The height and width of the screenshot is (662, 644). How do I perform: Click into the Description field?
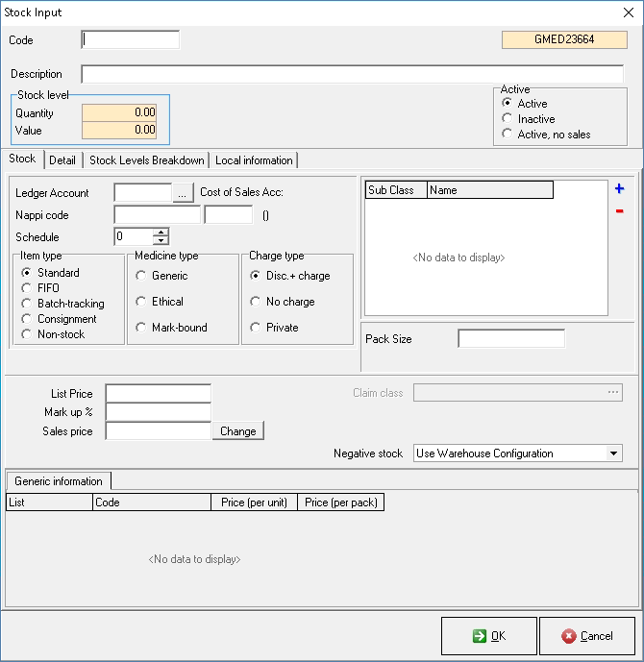tap(352, 74)
